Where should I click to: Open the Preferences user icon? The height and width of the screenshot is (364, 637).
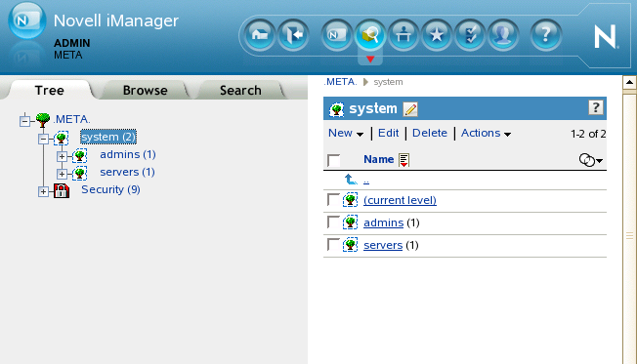[x=503, y=35]
